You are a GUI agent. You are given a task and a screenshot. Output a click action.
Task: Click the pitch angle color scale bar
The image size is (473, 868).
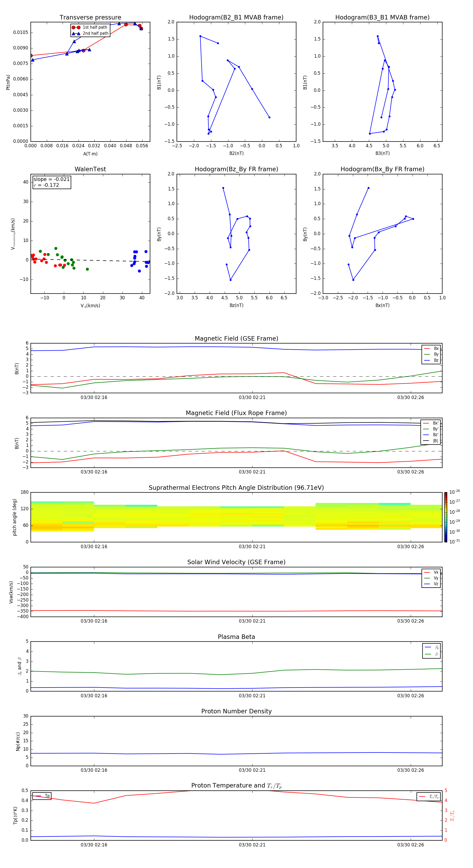(445, 517)
